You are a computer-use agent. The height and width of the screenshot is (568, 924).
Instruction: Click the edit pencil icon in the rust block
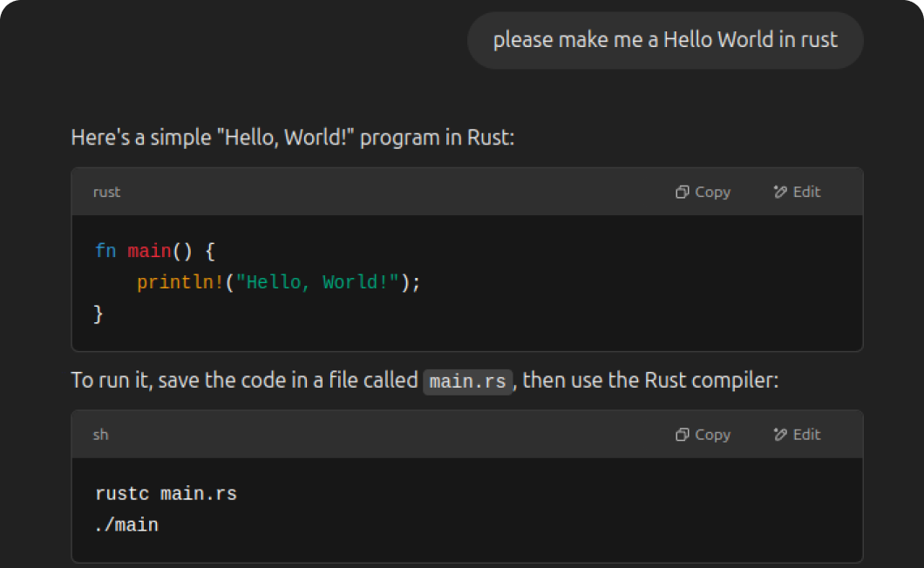780,192
